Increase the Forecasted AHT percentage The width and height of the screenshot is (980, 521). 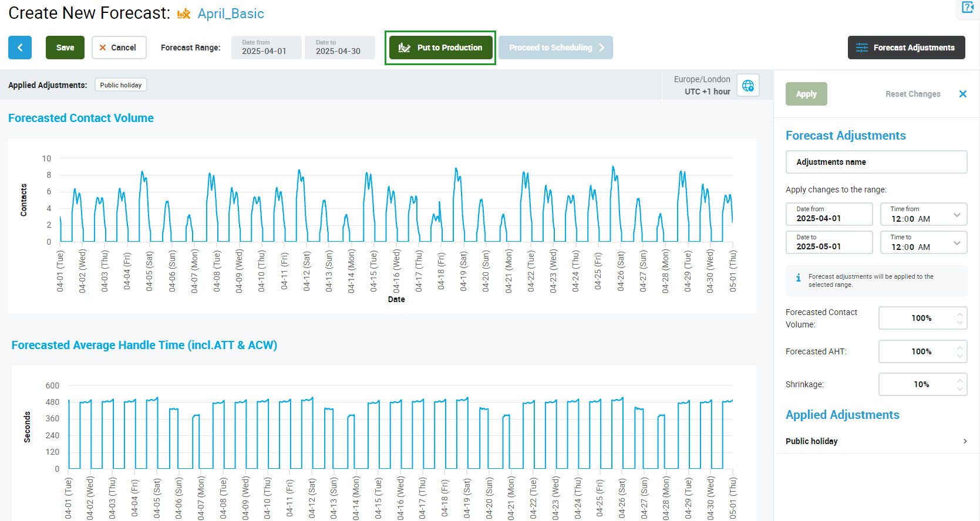click(960, 347)
